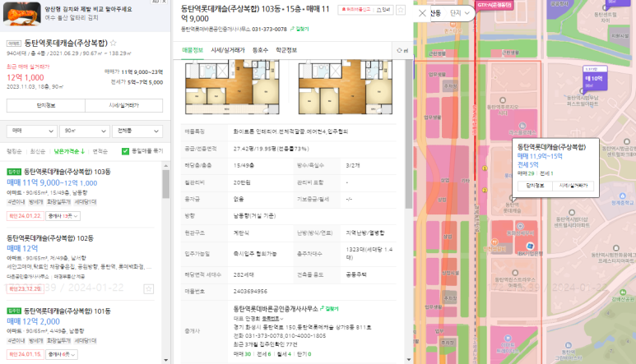Report false listing with 허위매물신고 button

(x=355, y=10)
